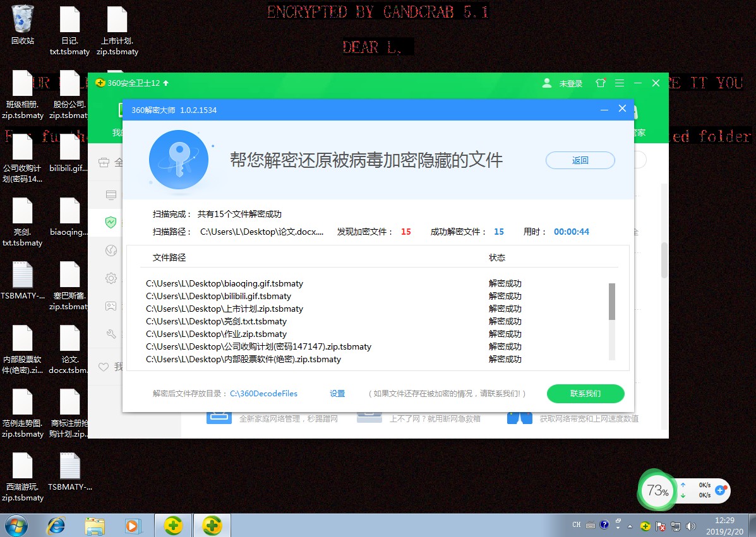Open the 设置 link for output folder

click(x=337, y=394)
